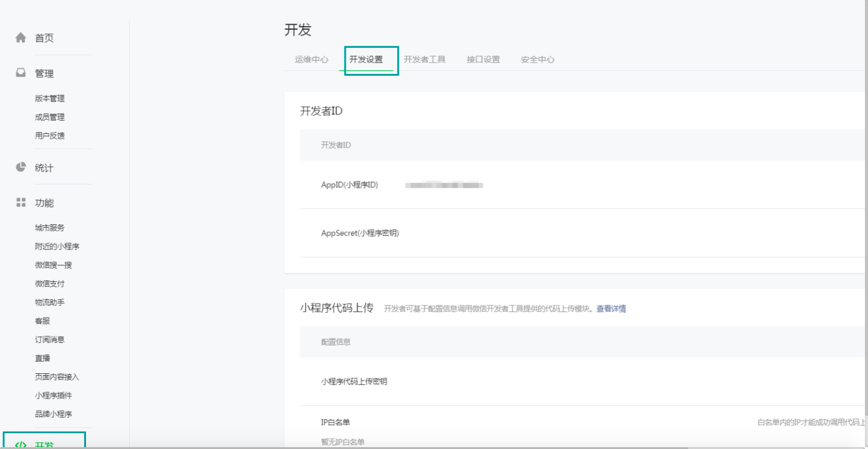Open the 功能 section in the sidebar
Screen dimensions: 868x449
[x=44, y=203]
